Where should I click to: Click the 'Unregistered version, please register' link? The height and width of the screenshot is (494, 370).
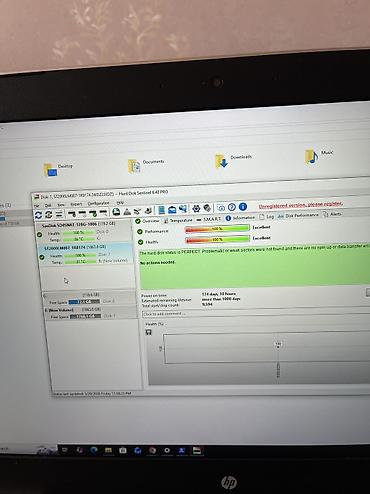pyautogui.click(x=301, y=204)
